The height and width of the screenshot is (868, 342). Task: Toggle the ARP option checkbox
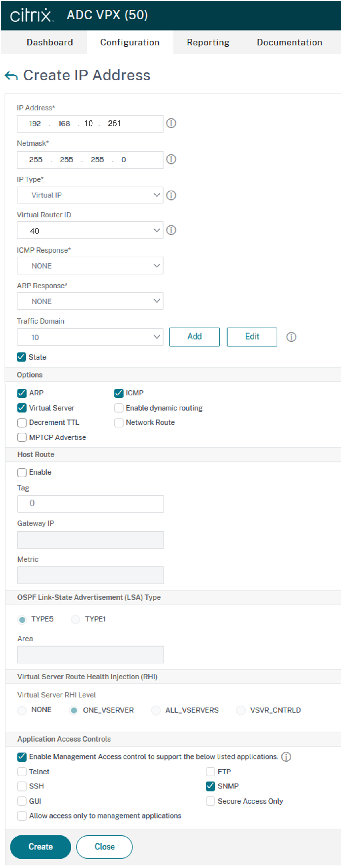[x=22, y=393]
